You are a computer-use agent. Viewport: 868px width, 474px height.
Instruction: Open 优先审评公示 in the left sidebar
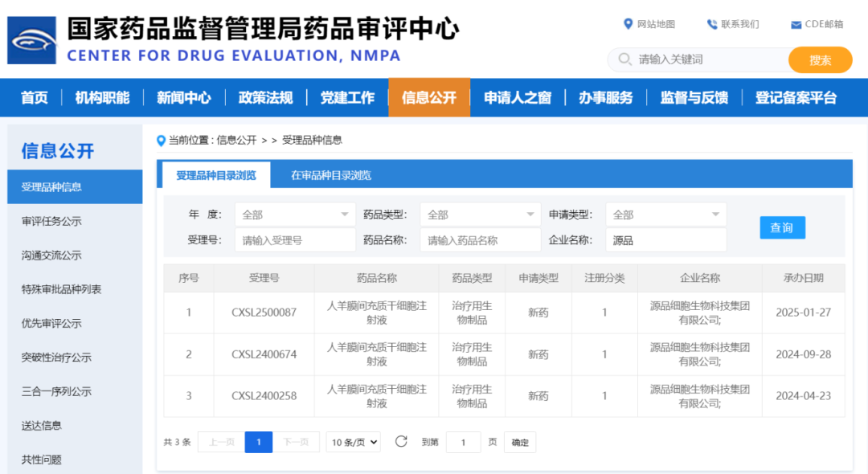coord(51,323)
